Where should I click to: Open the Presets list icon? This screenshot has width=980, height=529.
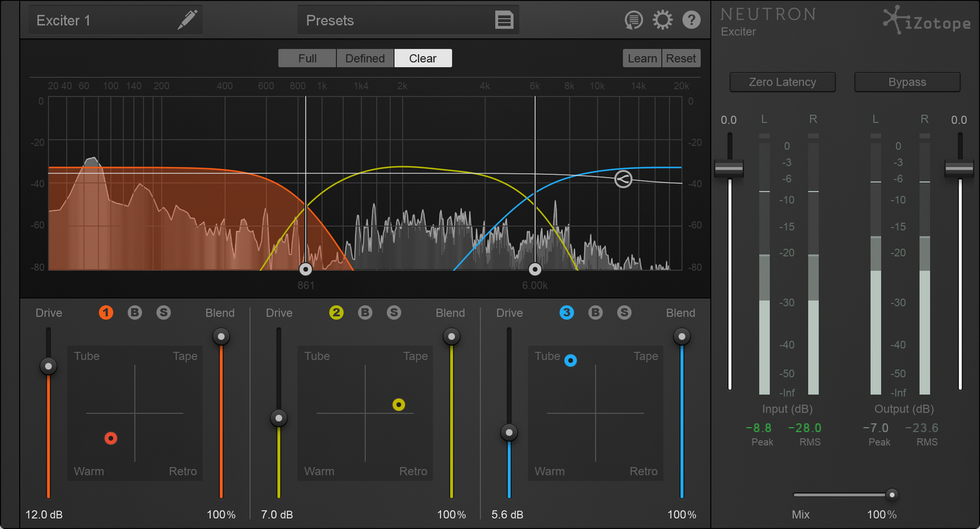tap(504, 20)
